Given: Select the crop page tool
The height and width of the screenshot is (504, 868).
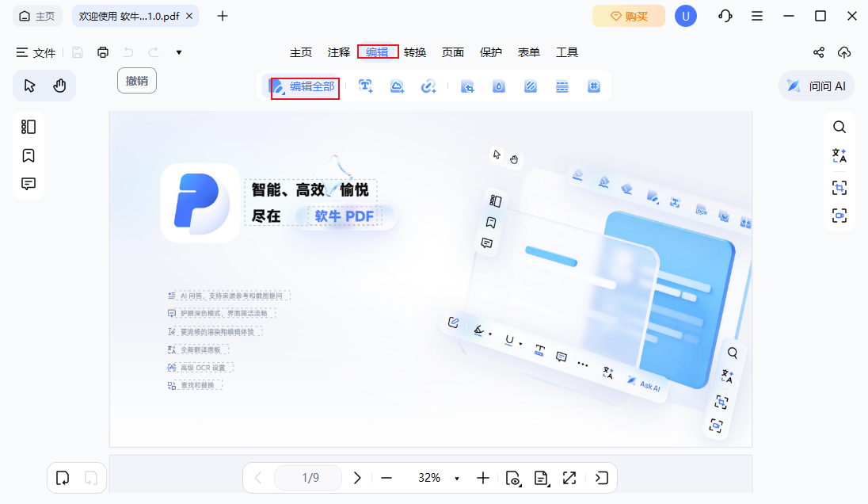Looking at the screenshot, I should point(468,86).
